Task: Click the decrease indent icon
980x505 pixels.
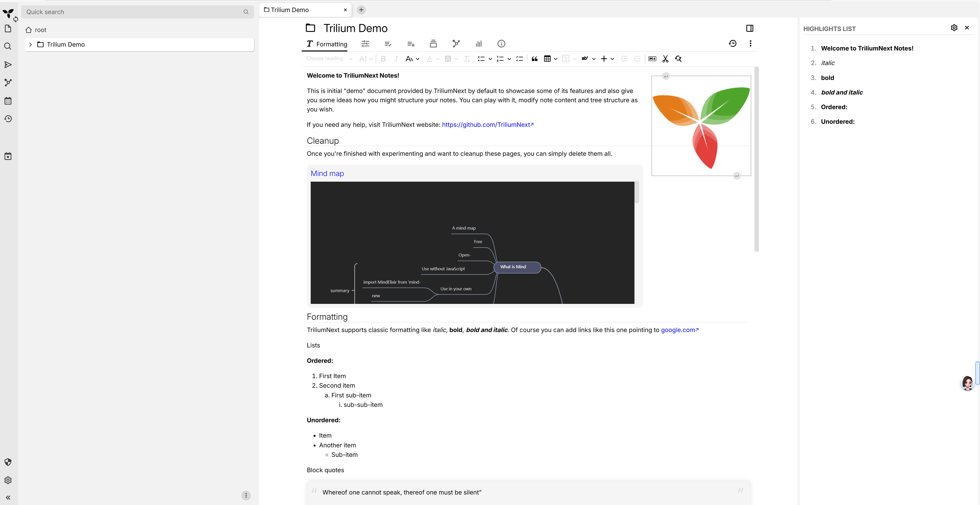Action: coord(624,59)
